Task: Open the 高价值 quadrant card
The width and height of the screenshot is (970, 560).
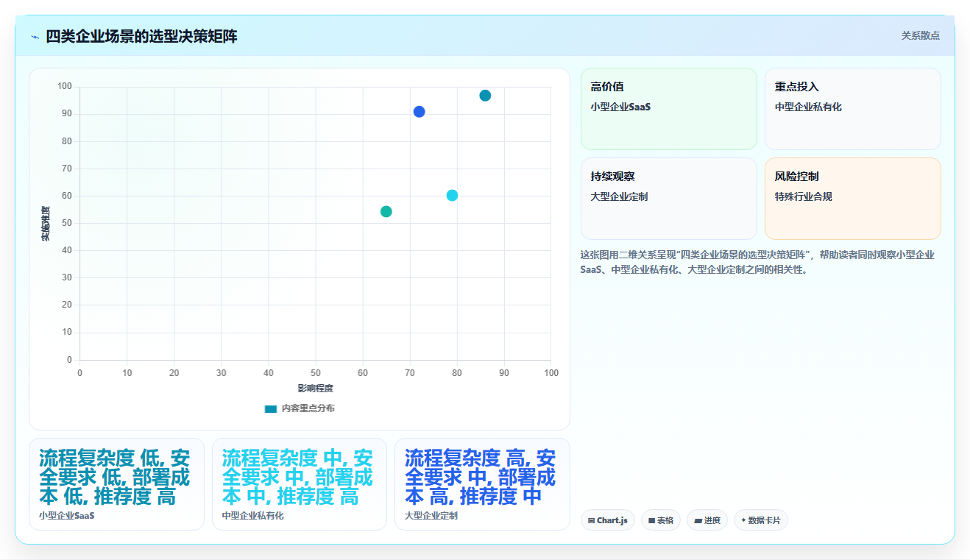Action: pos(669,109)
